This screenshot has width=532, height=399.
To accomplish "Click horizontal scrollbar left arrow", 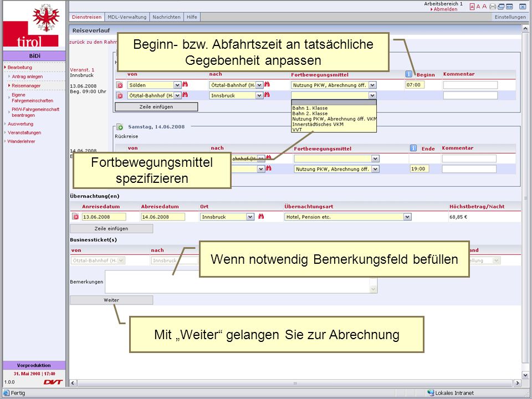I will click(x=73, y=383).
